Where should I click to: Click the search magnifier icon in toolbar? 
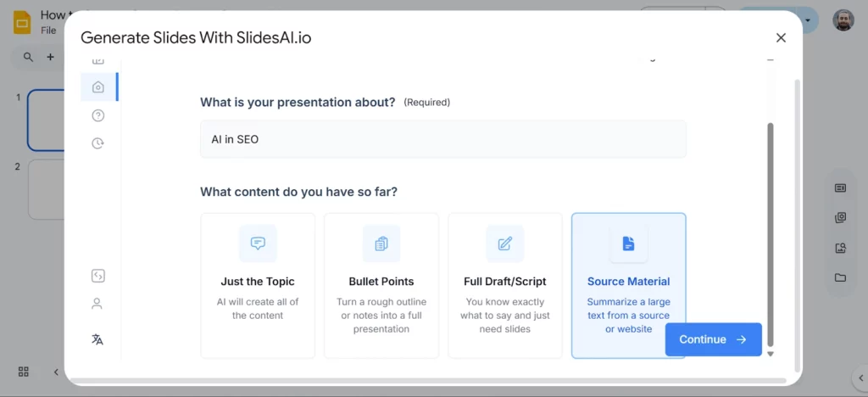pos(29,57)
